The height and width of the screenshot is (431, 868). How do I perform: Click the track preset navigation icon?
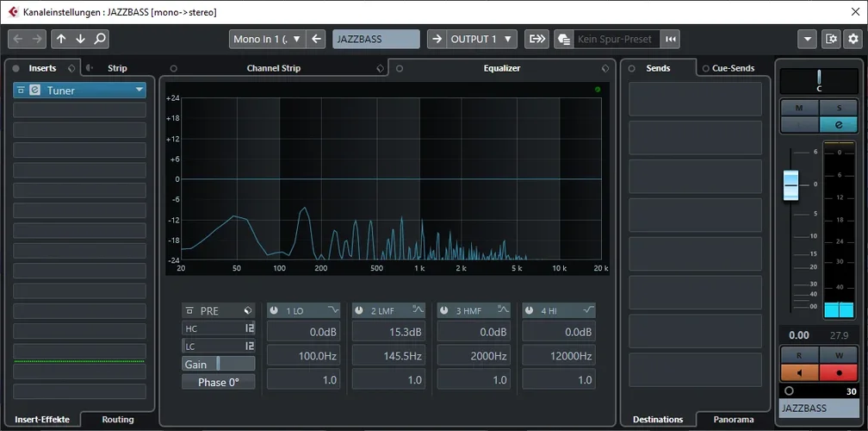(671, 39)
